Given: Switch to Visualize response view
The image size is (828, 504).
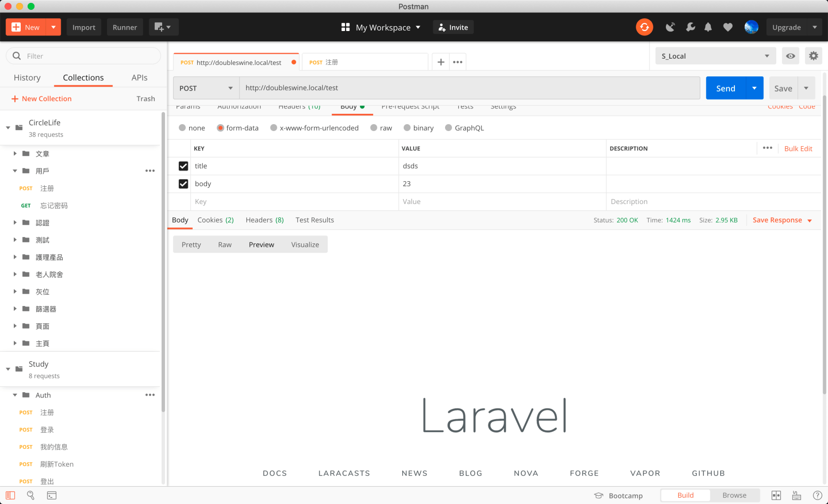Looking at the screenshot, I should [x=305, y=245].
